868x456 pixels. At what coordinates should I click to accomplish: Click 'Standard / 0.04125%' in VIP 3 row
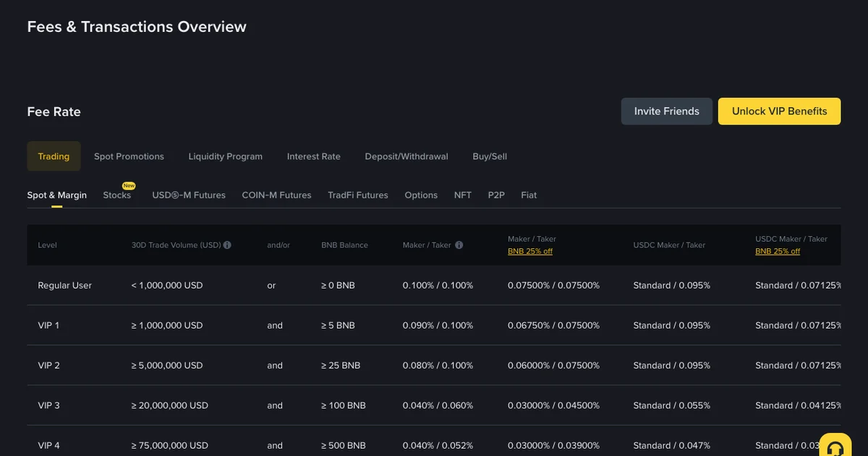coord(798,406)
